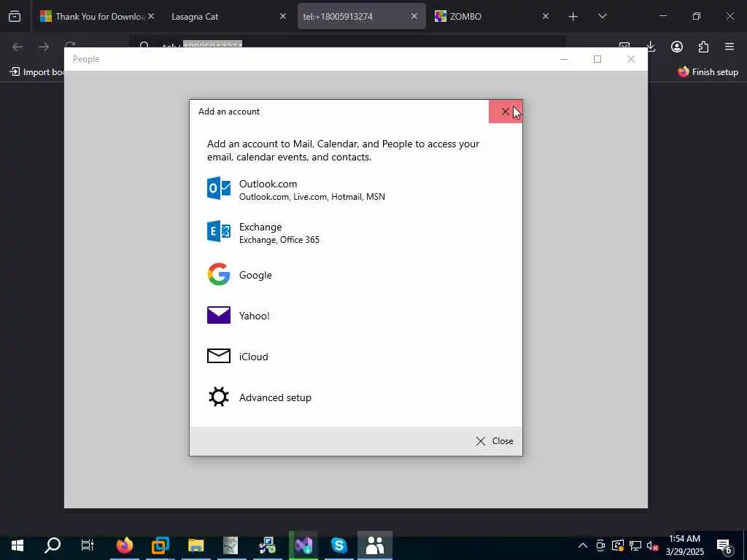
Task: Go forward in the browser
Action: [x=44, y=47]
